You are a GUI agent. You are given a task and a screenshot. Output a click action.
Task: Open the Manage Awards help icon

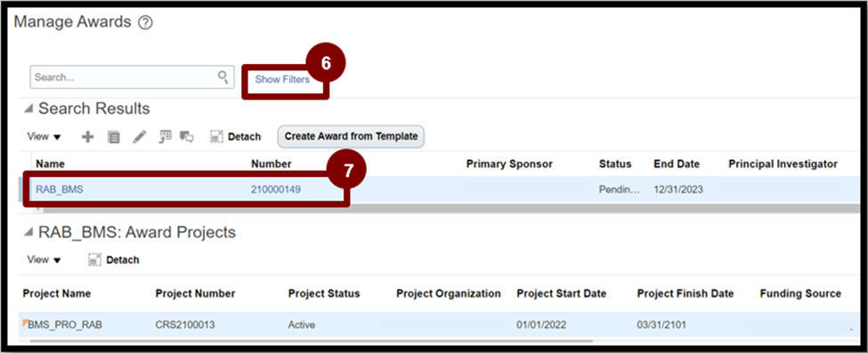coord(145,23)
